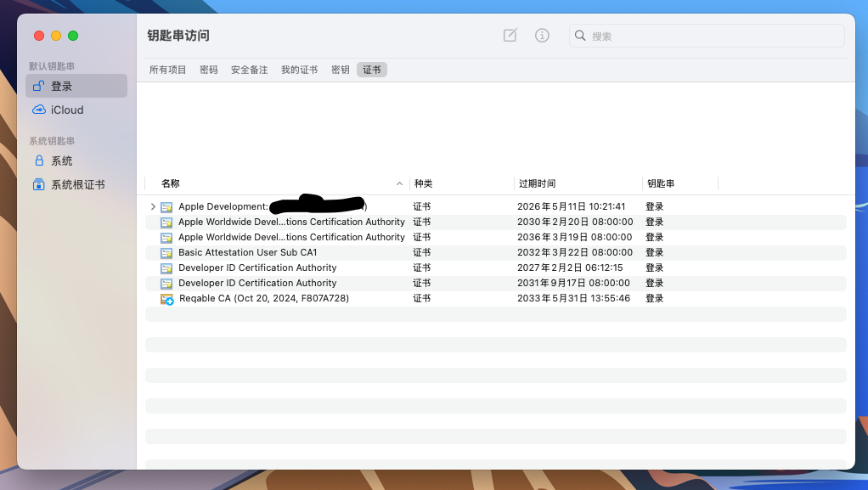Switch to the 密钥 tab
The height and width of the screenshot is (490, 868).
click(x=340, y=70)
